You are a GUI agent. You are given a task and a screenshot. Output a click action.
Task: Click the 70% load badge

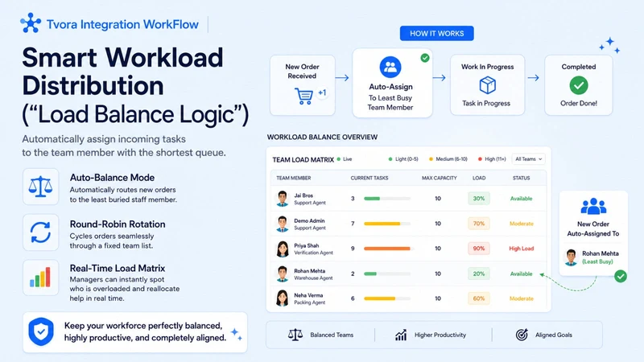[479, 224]
